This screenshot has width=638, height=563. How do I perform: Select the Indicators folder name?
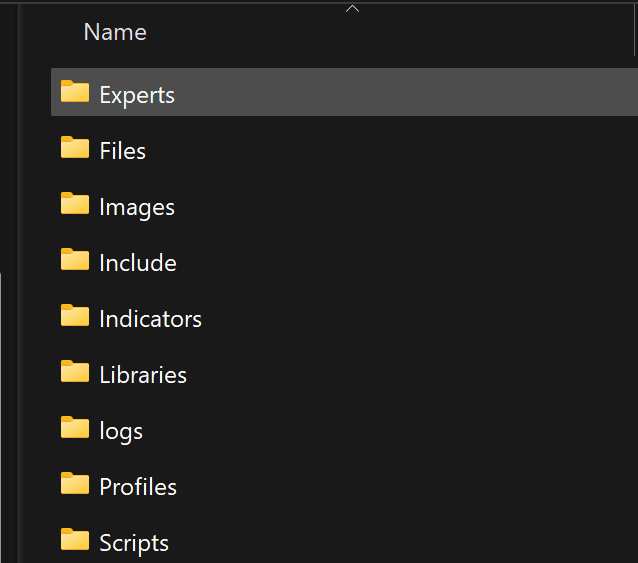(x=151, y=319)
